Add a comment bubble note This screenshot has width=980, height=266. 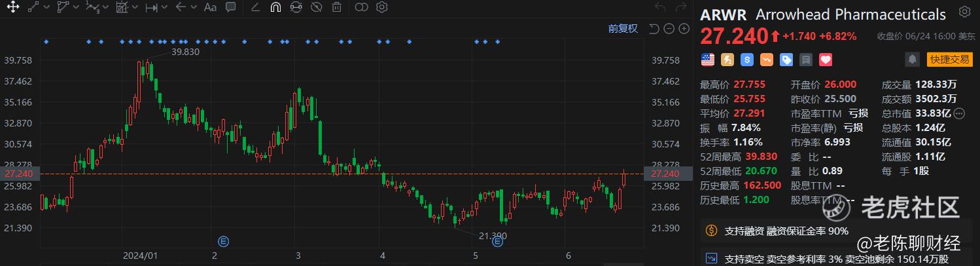[x=230, y=8]
